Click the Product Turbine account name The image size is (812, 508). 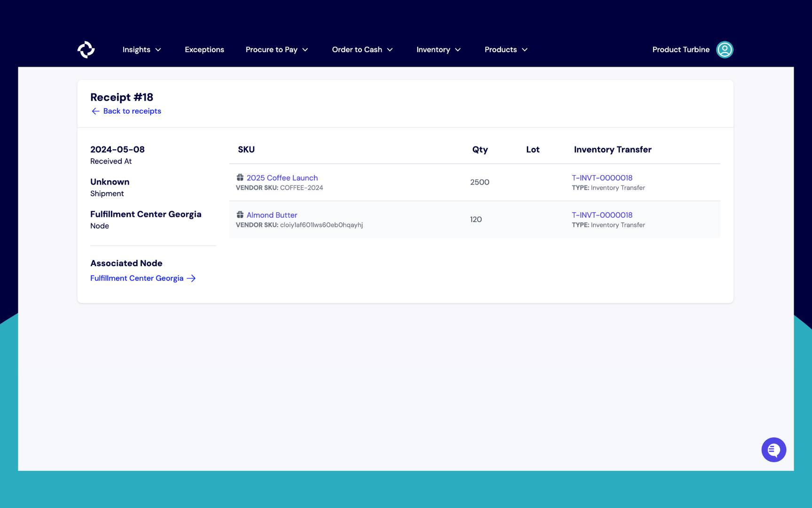point(680,49)
